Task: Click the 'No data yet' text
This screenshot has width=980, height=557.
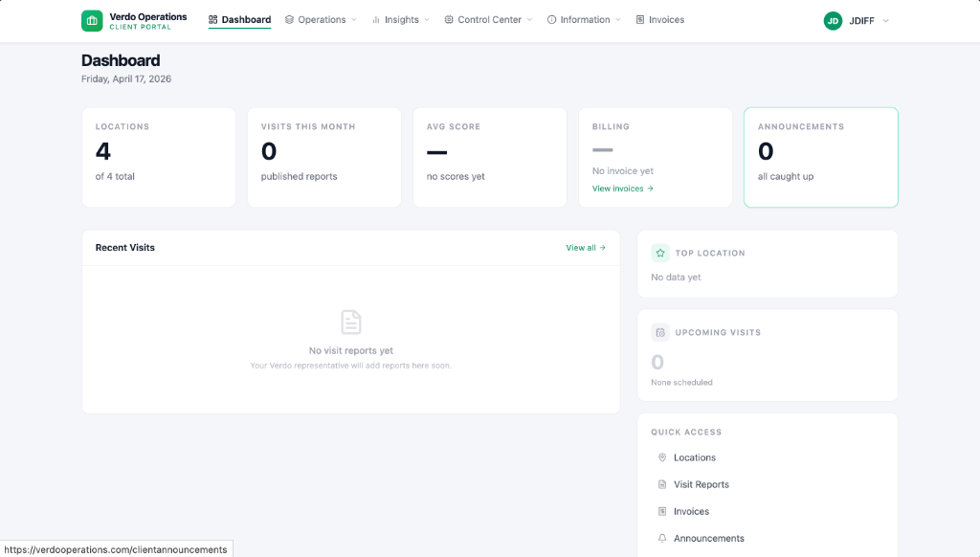Action: pyautogui.click(x=676, y=277)
